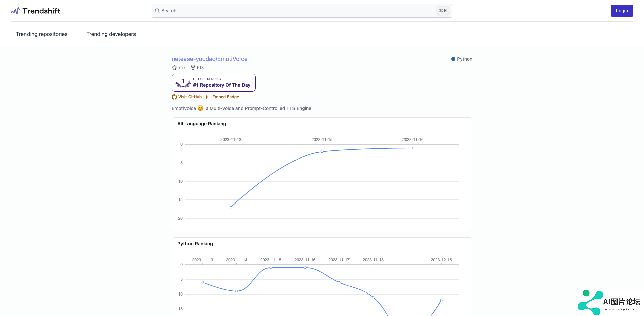This screenshot has height=316, width=644.
Task: Open the netease-youdao/EmotiVoice repository link
Action: pyautogui.click(x=210, y=59)
